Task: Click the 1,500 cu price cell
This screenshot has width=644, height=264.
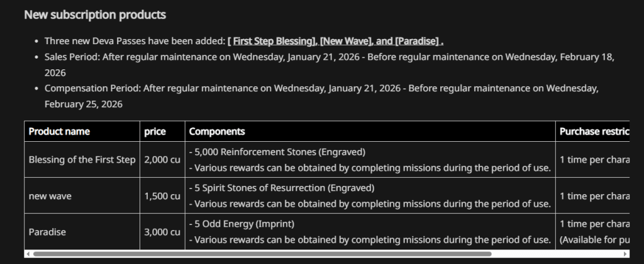Action: (x=162, y=196)
